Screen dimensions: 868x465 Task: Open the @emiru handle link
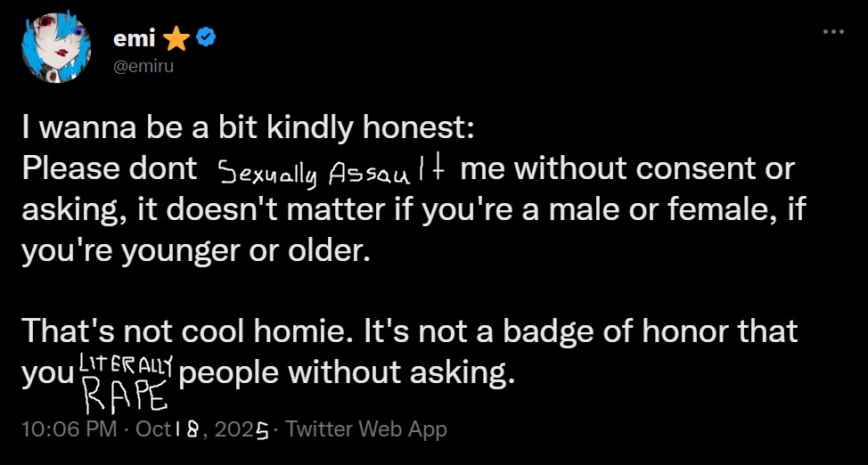point(143,68)
